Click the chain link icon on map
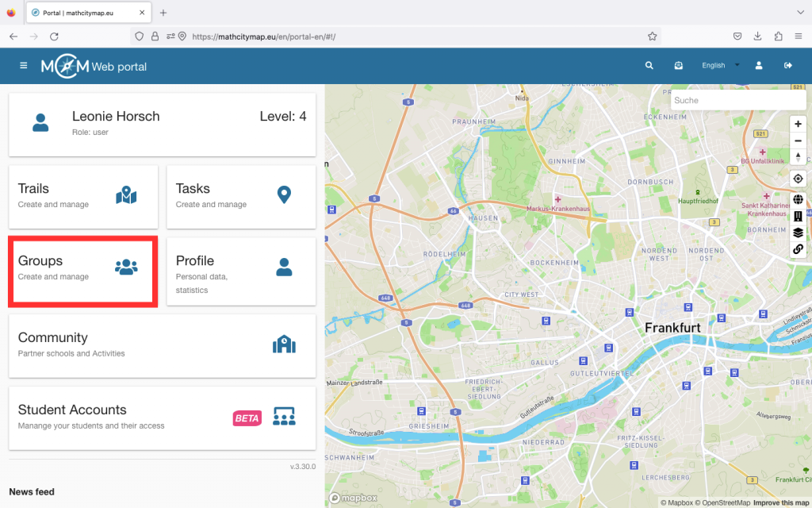812x508 pixels. point(798,249)
